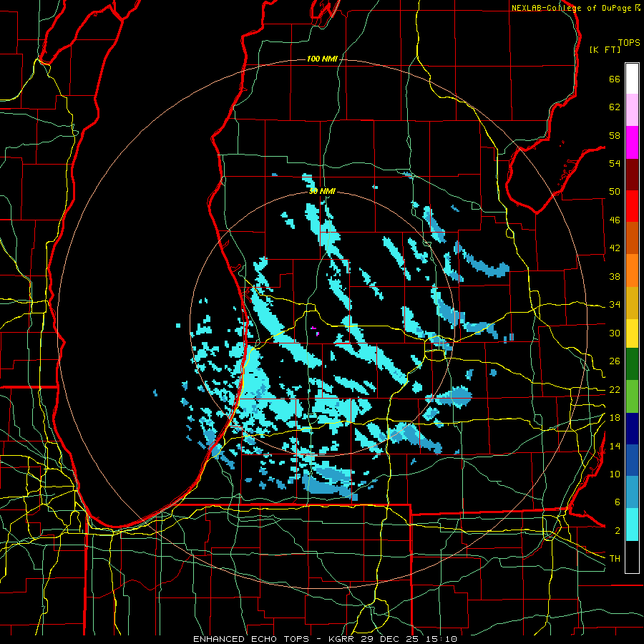This screenshot has height=644, width=644.
Task: Click the '2' legend value
Action: click(618, 531)
